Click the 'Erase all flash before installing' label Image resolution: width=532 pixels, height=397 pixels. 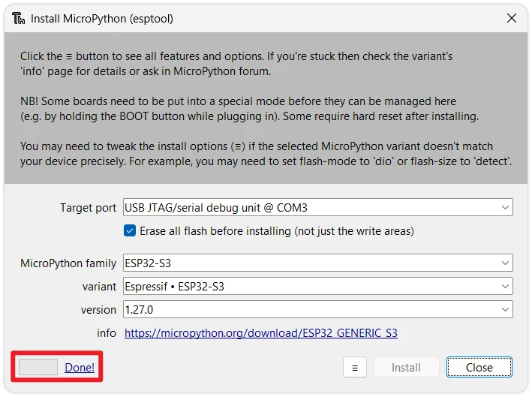click(276, 230)
